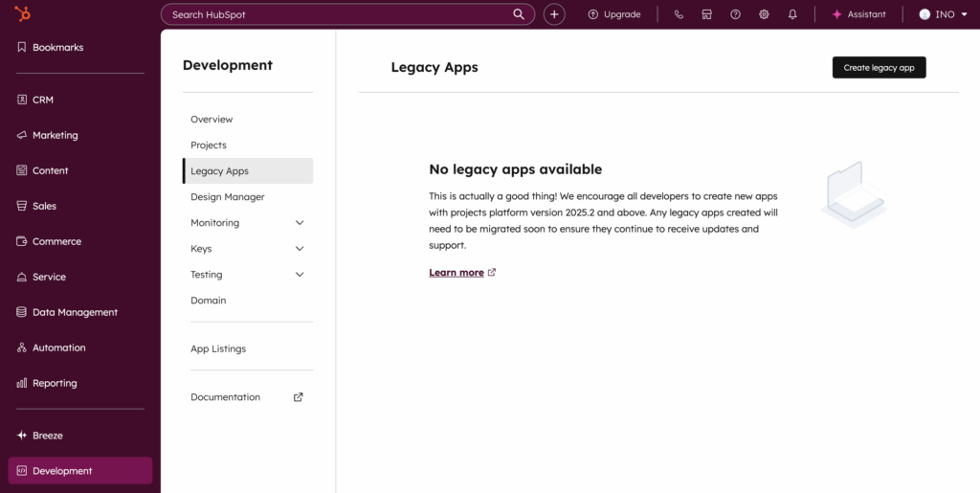Expand the Keys section
The width and height of the screenshot is (980, 493).
tap(300, 249)
